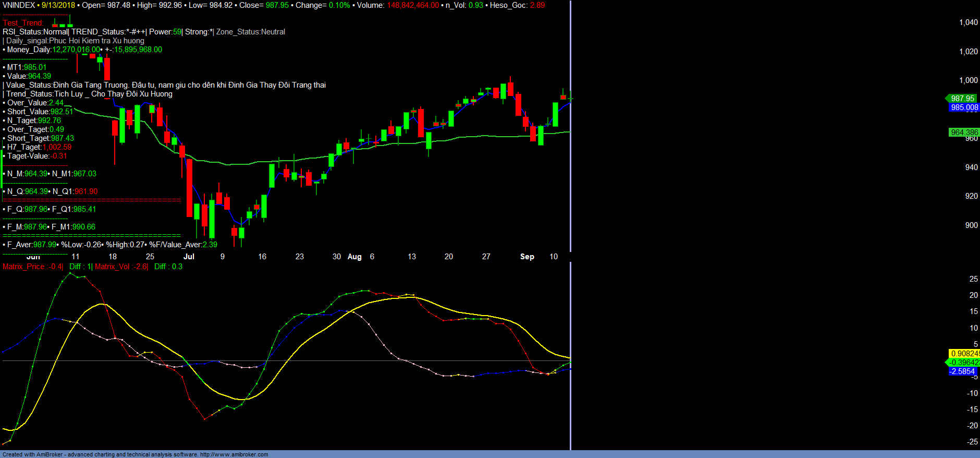980x458 pixels.
Task: Click the H7_Taget 1,002.59 value
Action: click(57, 147)
